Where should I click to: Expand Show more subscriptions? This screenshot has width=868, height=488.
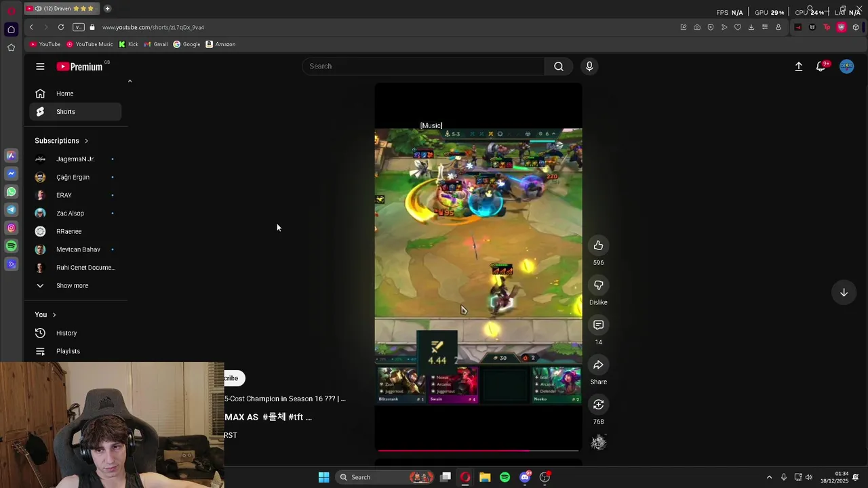coord(75,286)
